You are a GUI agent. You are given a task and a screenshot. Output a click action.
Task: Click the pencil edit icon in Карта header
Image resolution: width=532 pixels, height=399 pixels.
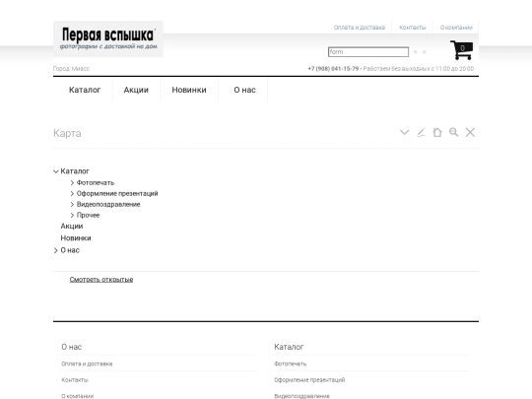pyautogui.click(x=421, y=132)
